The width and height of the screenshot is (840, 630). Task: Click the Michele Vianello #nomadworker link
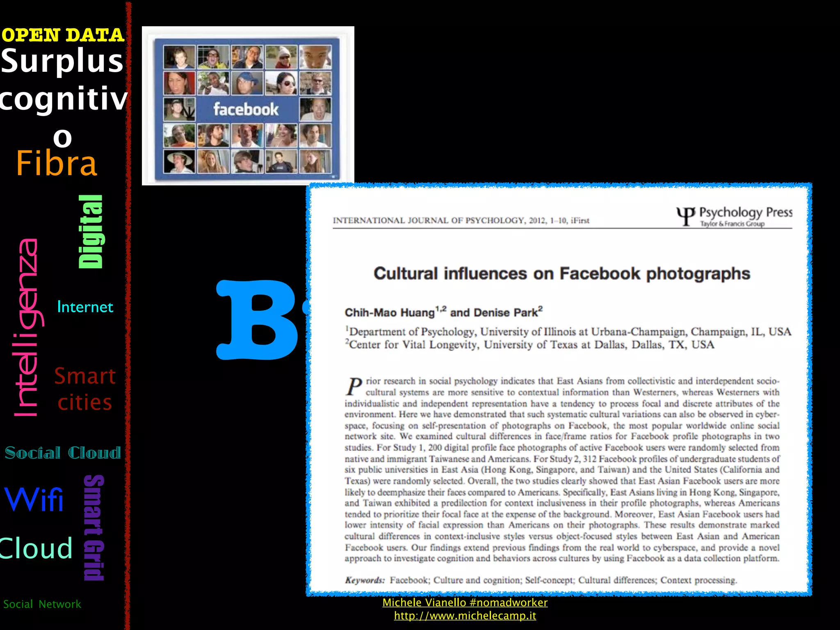[x=465, y=603]
